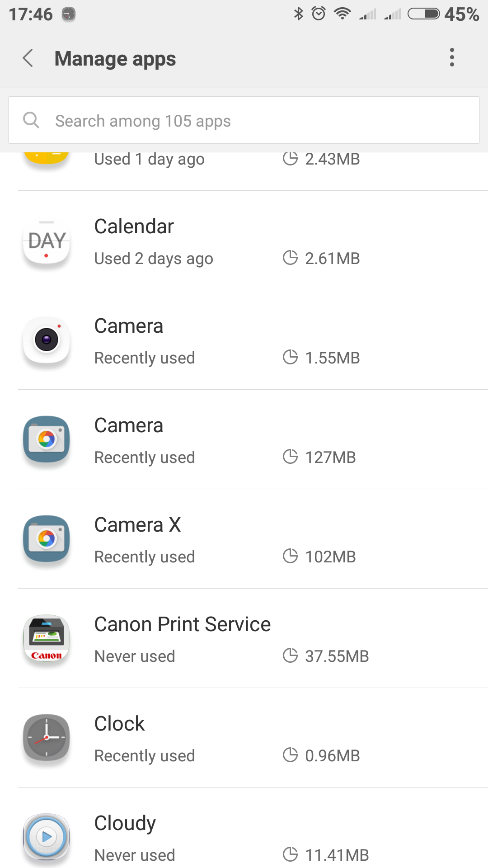The width and height of the screenshot is (488, 868).
Task: Tap the Canon Print Service icon
Action: 47,638
